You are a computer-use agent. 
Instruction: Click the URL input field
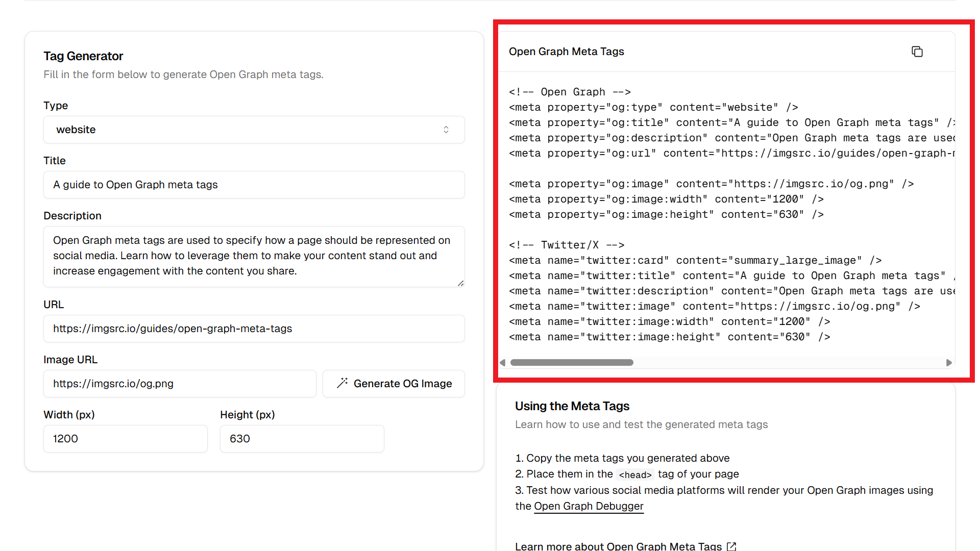coord(254,329)
